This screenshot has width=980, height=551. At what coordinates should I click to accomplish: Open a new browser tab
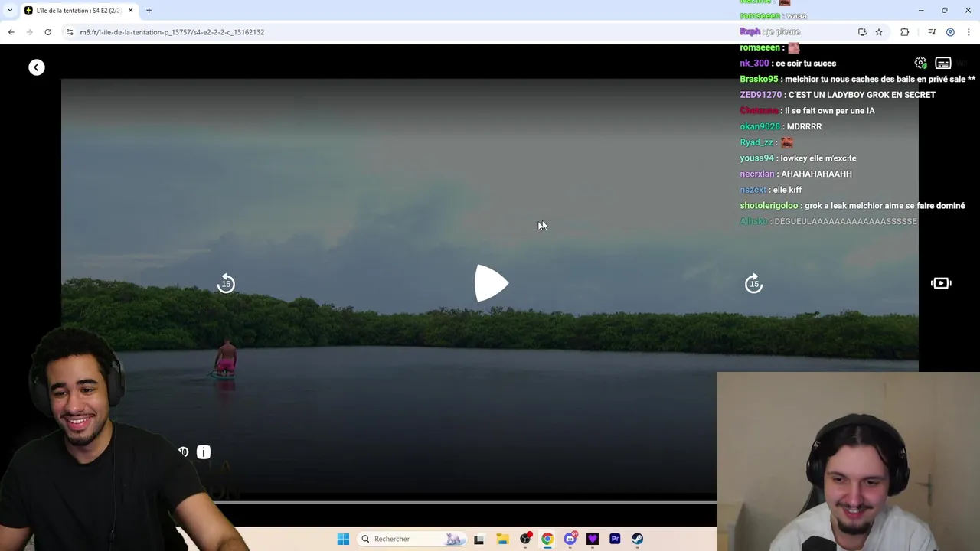[149, 10]
